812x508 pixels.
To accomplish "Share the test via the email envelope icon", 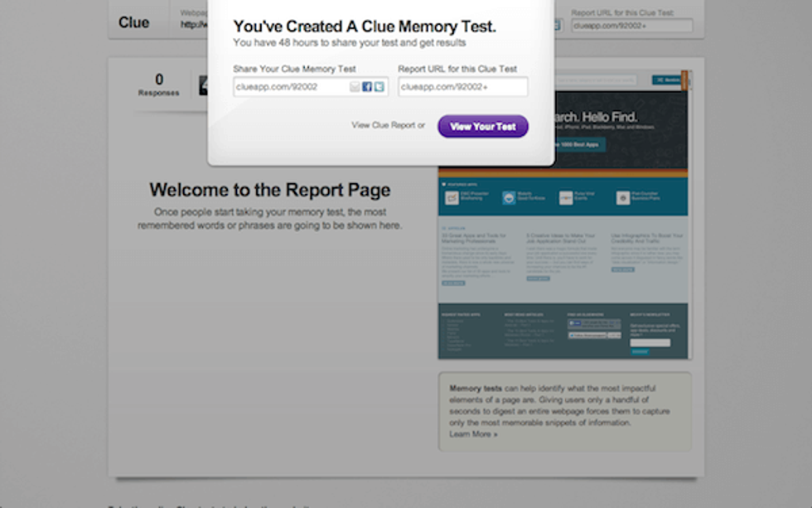I will pos(355,87).
